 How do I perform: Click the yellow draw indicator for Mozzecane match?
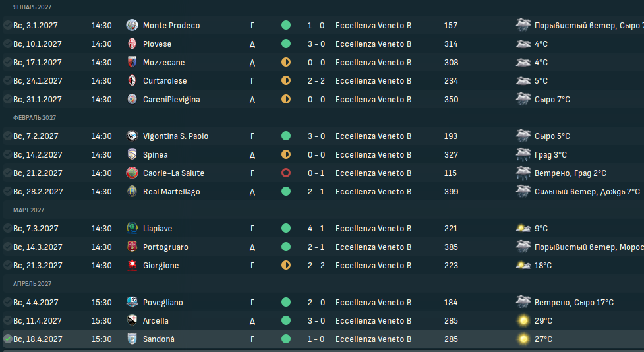coord(286,62)
